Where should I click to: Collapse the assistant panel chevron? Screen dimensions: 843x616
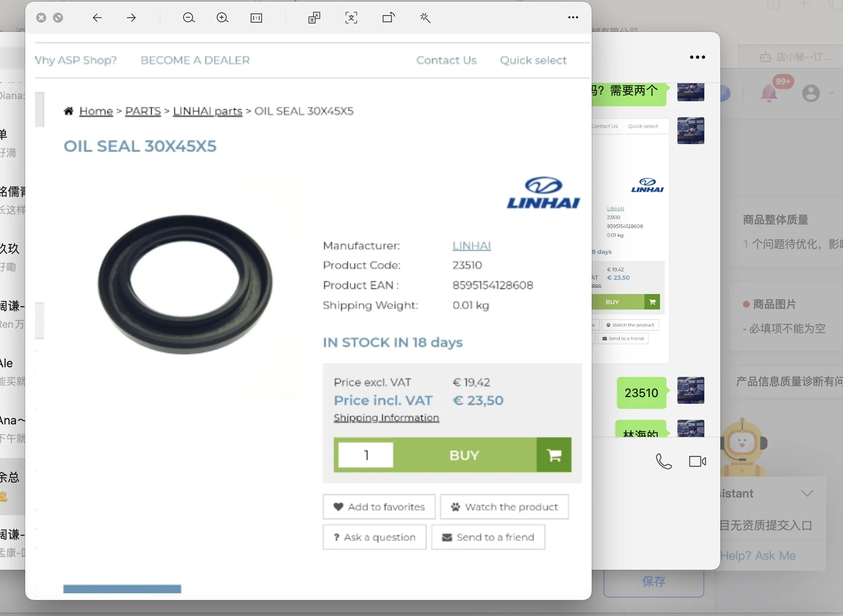click(807, 493)
